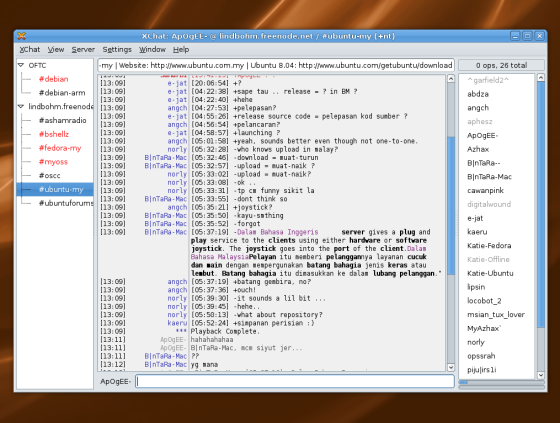The width and height of the screenshot is (560, 423).
Task: Click the ApOgEE- nick button beside input
Action: 115,382
